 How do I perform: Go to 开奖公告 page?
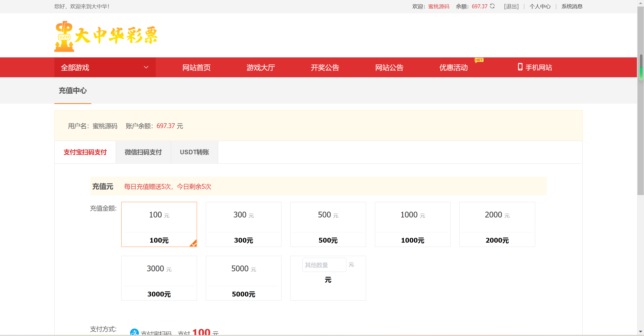[x=325, y=67]
